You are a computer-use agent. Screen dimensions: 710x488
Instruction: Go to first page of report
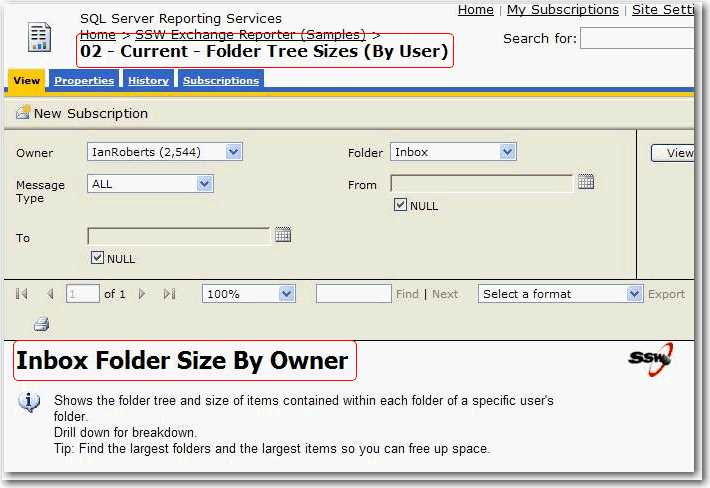point(23,294)
